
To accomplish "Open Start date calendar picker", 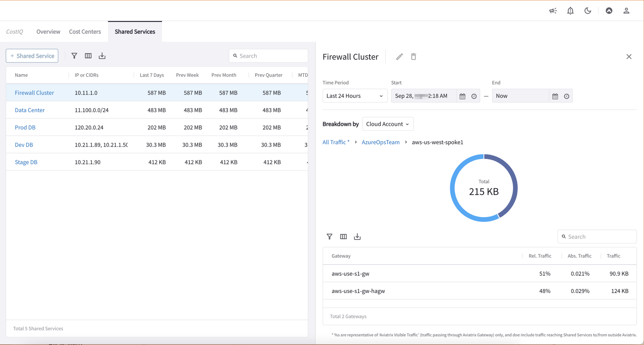I will (462, 96).
